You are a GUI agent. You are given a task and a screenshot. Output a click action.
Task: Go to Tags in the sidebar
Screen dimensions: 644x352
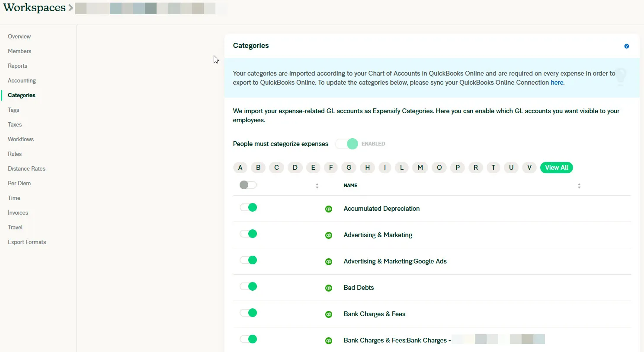13,110
